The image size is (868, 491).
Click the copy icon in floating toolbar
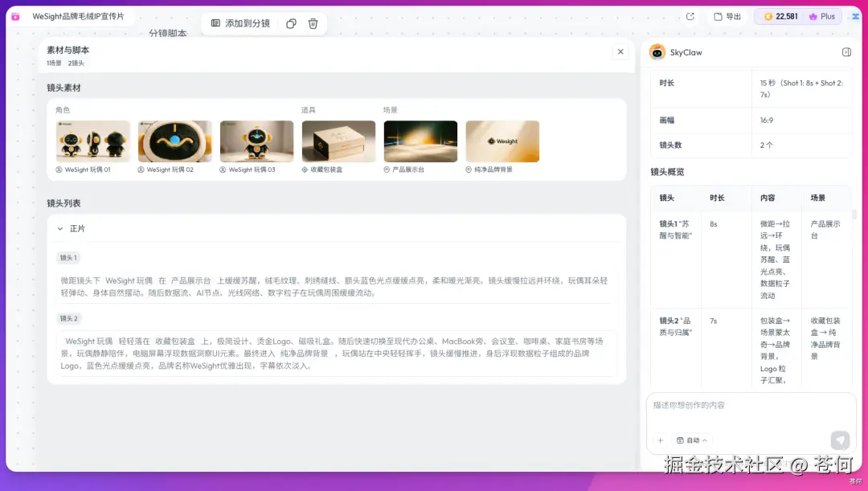click(x=291, y=23)
